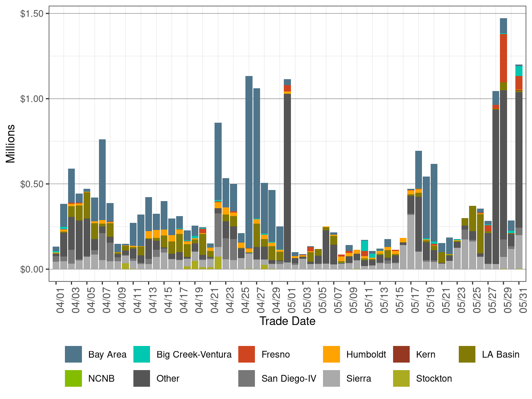Image resolution: width=532 pixels, height=399 pixels.
Task: Click the '05/11' x-axis date label
Action: point(369,300)
